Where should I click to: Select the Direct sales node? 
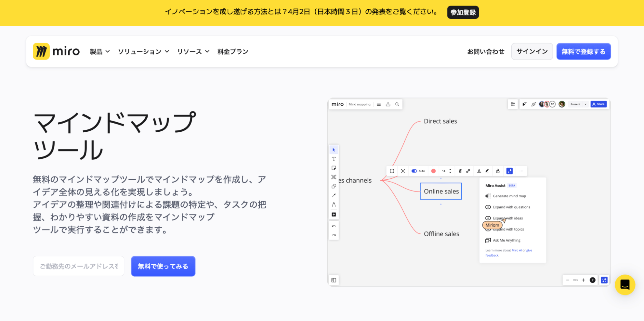[x=440, y=121]
